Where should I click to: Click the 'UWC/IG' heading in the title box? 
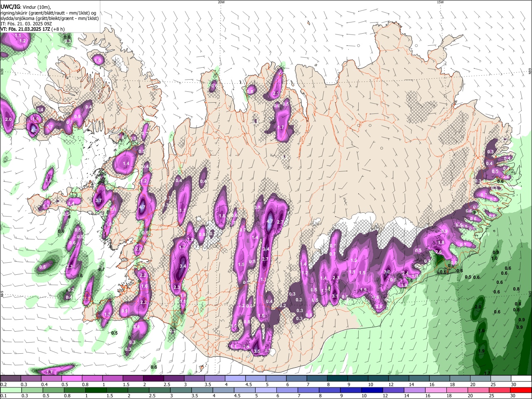10,7
